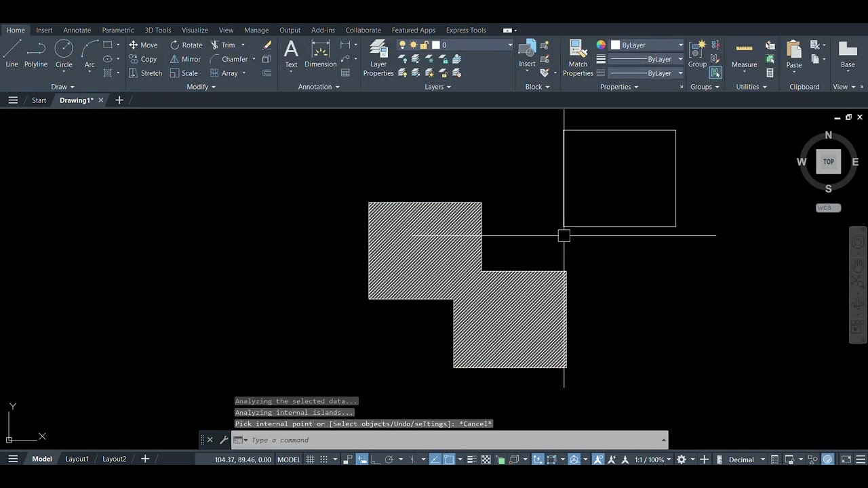Toggle lineweight display in status bar
This screenshot has width=868, height=488.
pyautogui.click(x=472, y=460)
